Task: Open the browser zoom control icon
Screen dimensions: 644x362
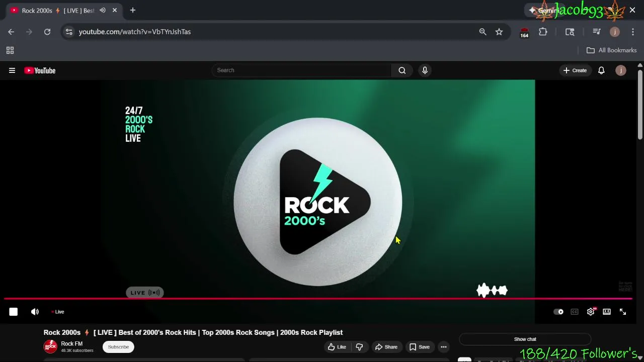Action: (482, 32)
